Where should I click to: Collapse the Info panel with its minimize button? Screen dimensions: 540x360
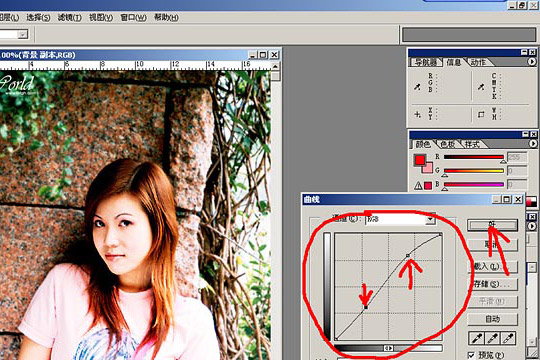pos(524,52)
